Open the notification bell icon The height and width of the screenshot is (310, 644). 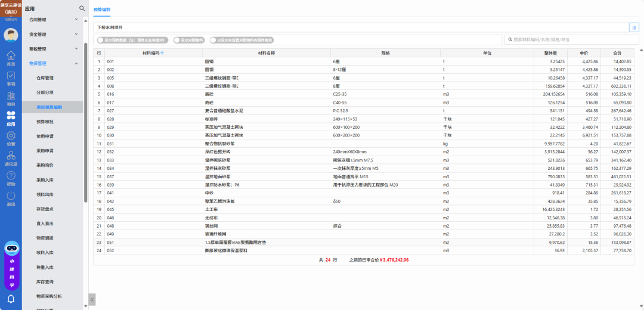11,299
